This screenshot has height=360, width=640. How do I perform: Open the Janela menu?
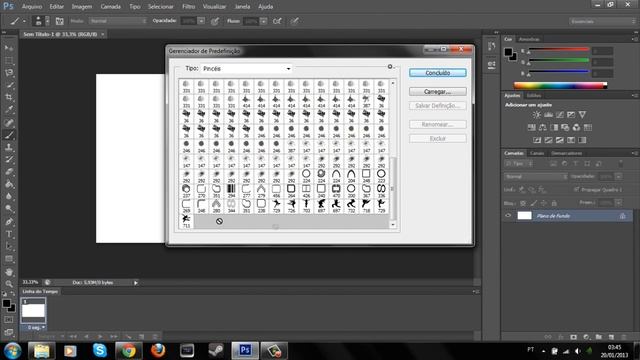tap(242, 7)
